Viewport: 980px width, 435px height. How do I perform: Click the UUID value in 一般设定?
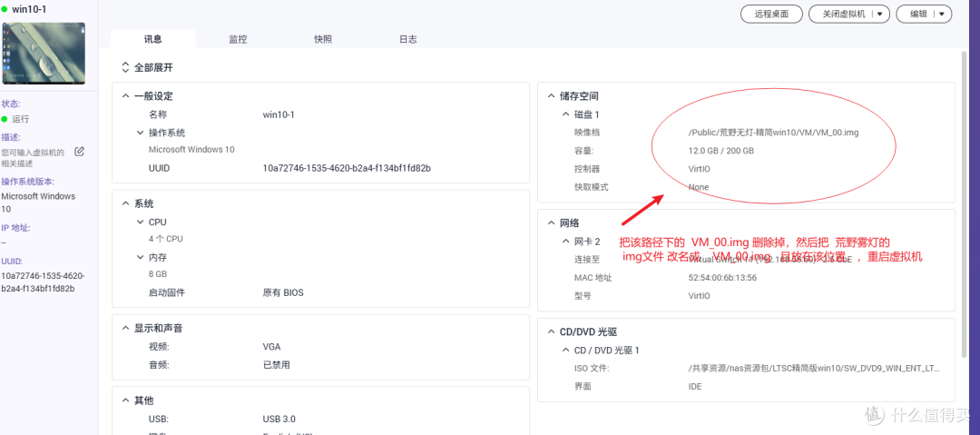pos(347,168)
